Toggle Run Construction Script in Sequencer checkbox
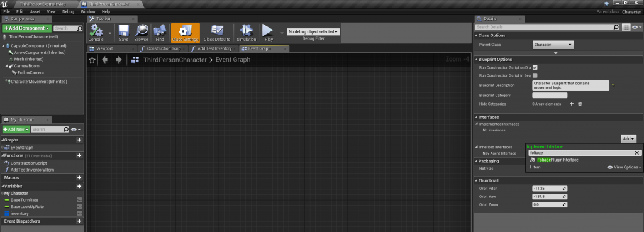The image size is (644, 232). (535, 75)
